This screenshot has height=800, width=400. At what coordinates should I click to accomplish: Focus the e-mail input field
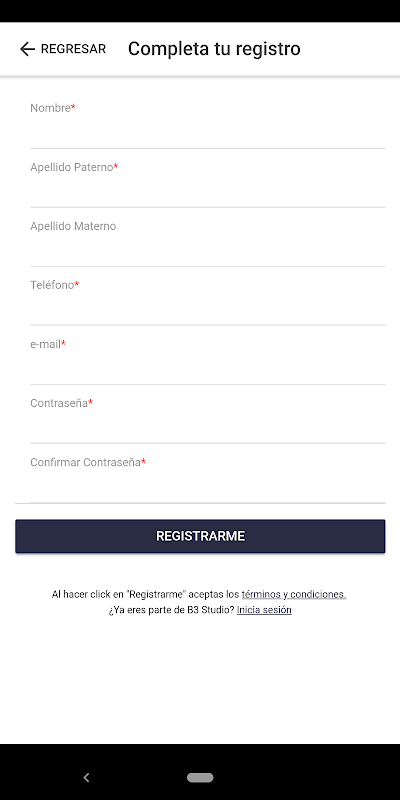[208, 359]
